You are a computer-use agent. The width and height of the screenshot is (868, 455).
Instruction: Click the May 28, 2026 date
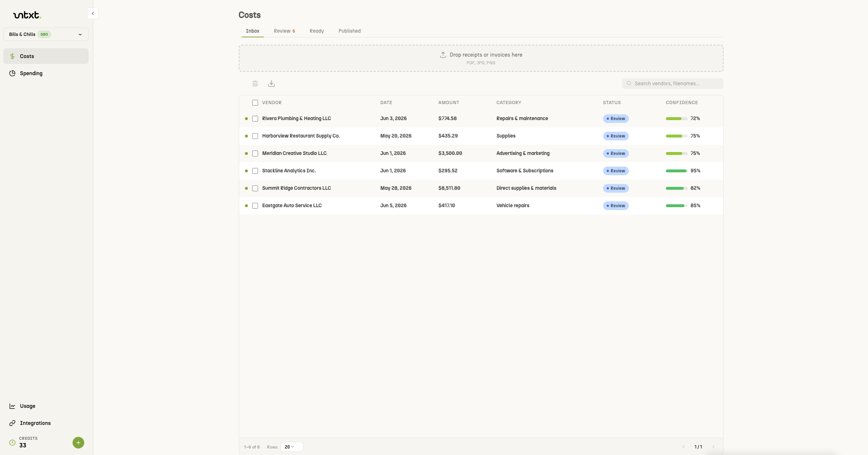[x=396, y=188]
